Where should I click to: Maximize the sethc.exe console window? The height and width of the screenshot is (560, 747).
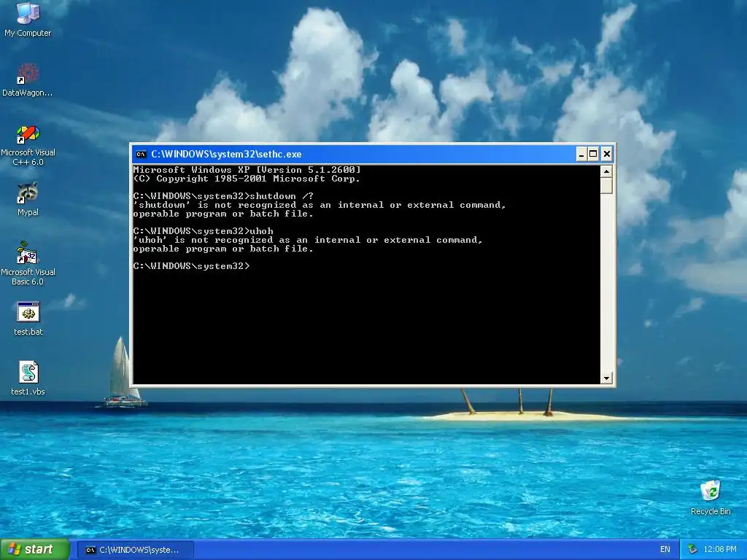click(x=593, y=155)
